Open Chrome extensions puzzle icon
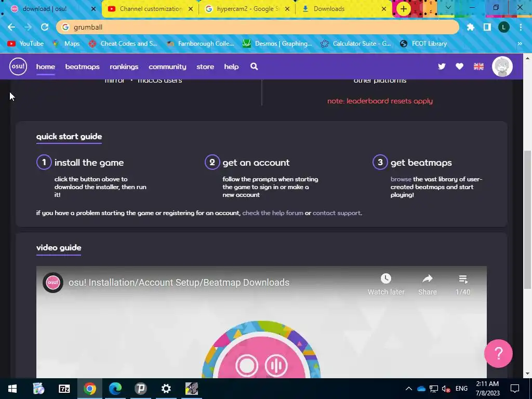This screenshot has width=532, height=399. 471,27
